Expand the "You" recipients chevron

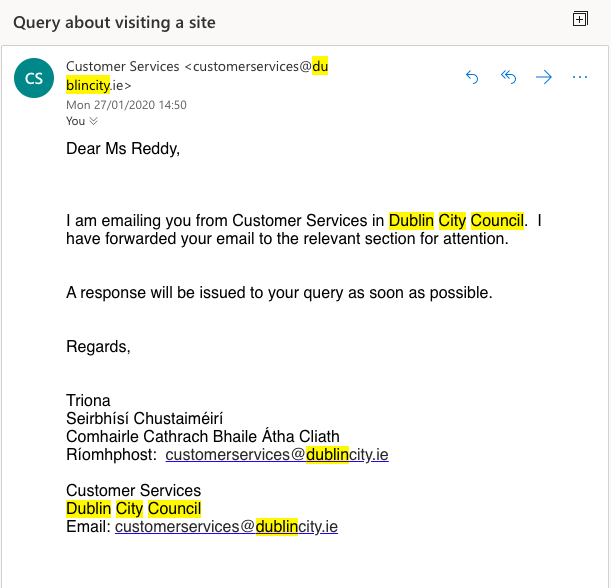tap(94, 121)
